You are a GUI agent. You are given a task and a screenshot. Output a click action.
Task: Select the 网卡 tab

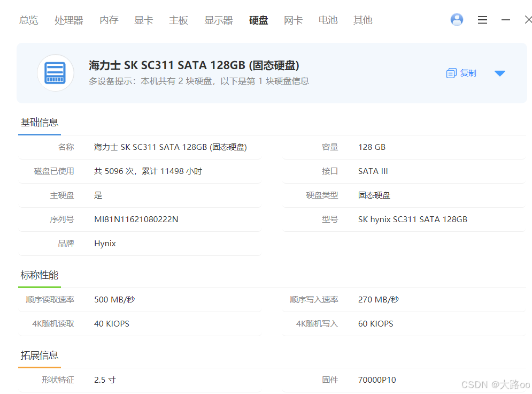coord(293,20)
